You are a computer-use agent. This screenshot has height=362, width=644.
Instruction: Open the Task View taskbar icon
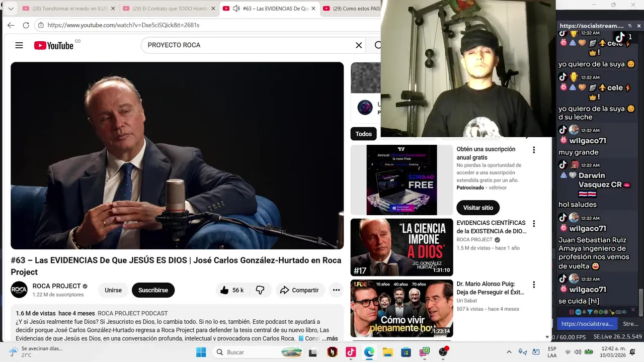313,352
